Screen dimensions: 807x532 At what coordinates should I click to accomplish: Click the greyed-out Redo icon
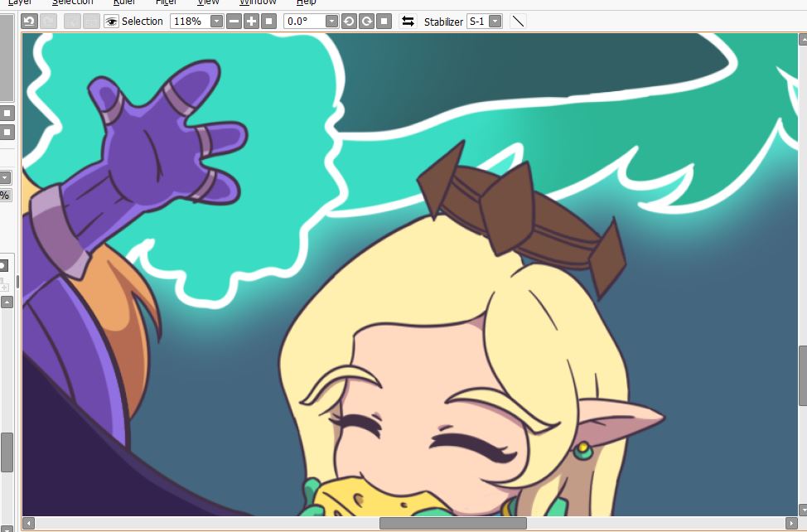point(49,21)
